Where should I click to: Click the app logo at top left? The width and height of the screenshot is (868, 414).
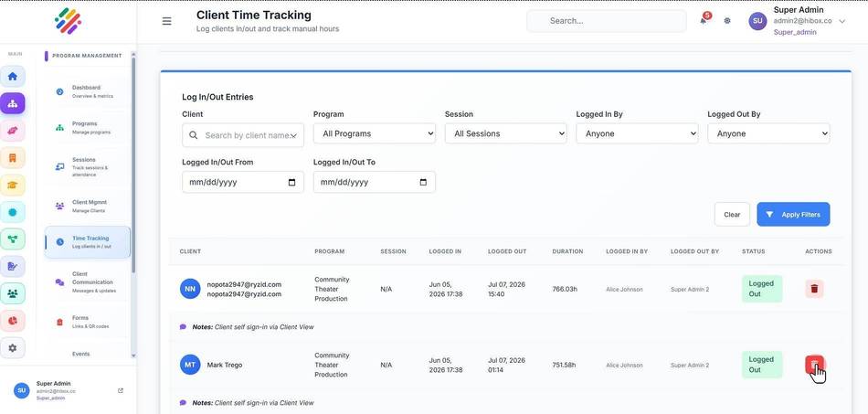69,21
